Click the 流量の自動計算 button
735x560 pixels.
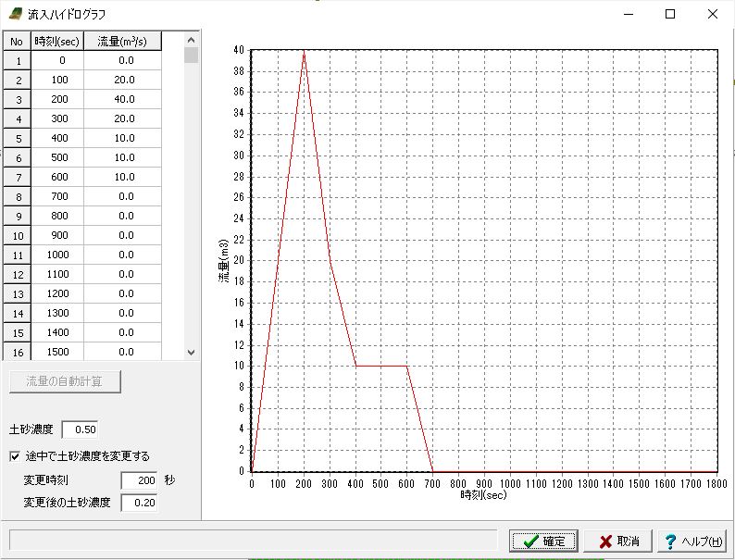(65, 381)
